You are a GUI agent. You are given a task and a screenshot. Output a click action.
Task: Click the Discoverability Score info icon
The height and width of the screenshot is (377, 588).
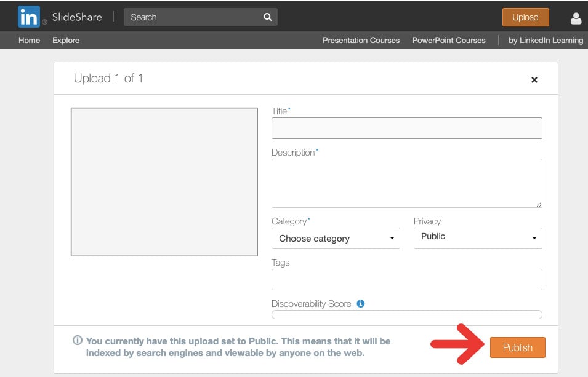tap(361, 304)
